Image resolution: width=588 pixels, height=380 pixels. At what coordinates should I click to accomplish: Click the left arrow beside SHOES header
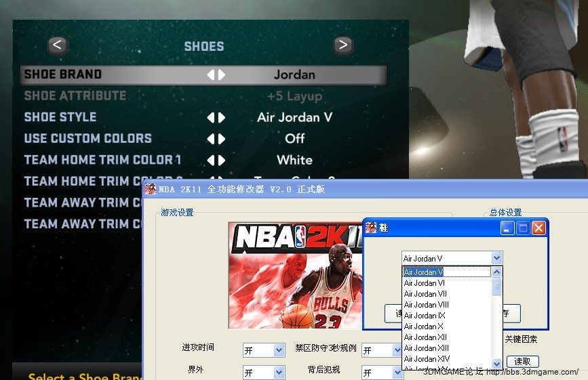coord(58,45)
